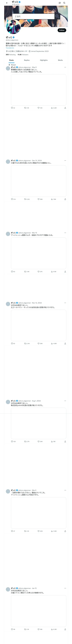Screen dimensions: 72x644
Task: Go back with the left arrow icon
Action: pos(7,3)
